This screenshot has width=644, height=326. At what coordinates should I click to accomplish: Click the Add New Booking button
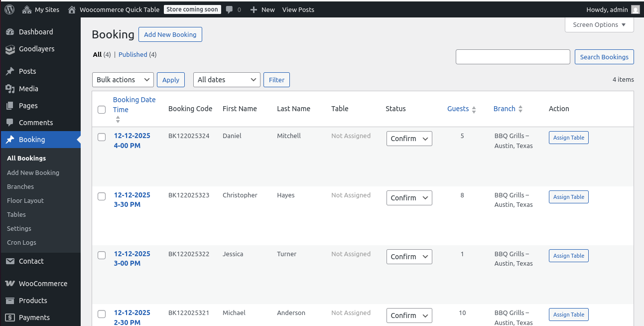point(170,34)
